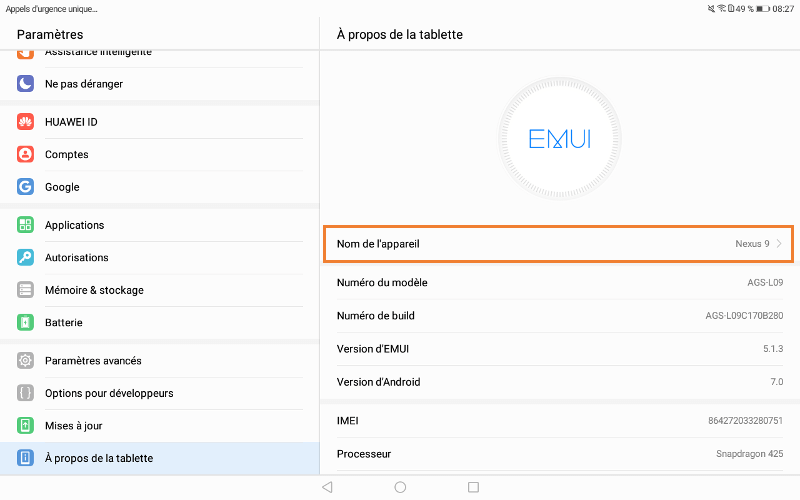This screenshot has width=800, height=500.
Task: Tap the Wi-Fi signal status icon
Action: point(722,8)
